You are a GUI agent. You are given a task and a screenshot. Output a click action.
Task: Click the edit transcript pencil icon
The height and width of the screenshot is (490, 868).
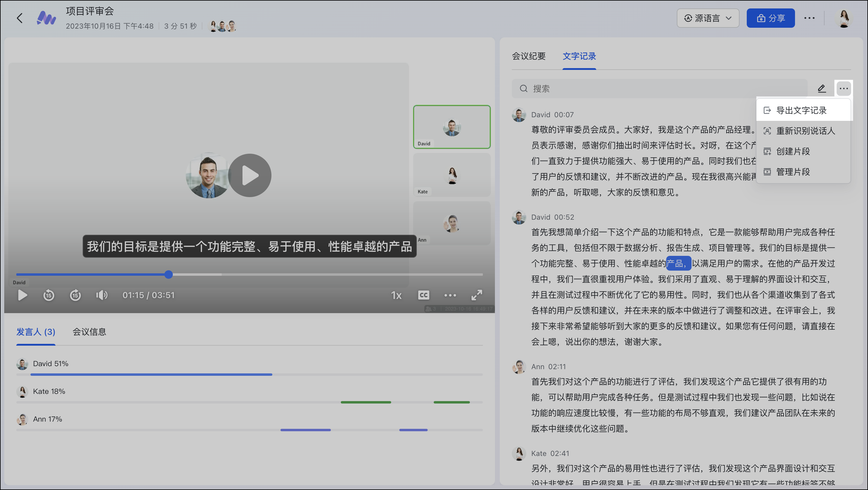tap(822, 89)
